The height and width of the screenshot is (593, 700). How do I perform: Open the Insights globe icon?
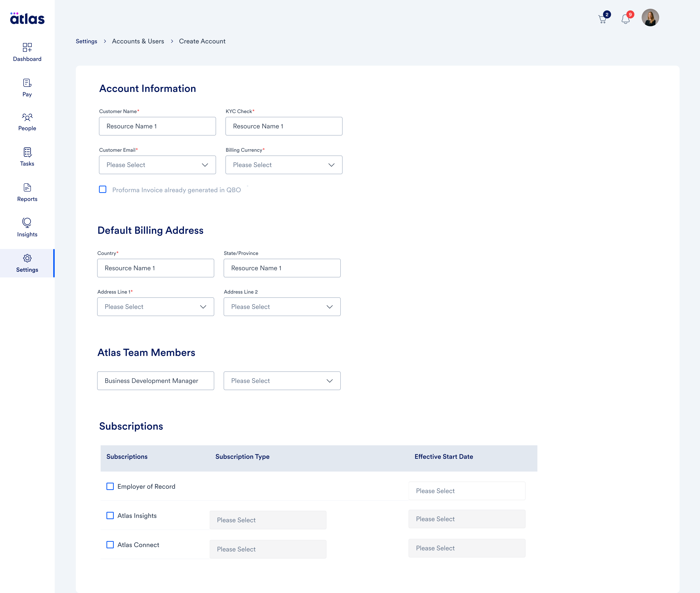(27, 222)
